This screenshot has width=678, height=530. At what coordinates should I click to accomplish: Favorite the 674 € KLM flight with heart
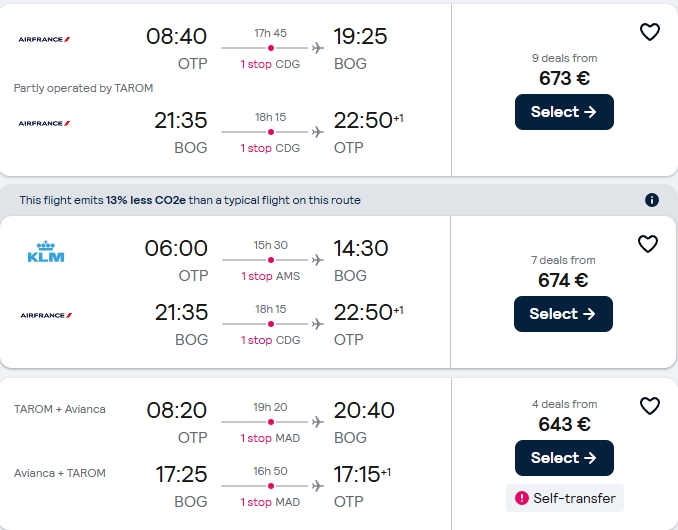click(648, 244)
